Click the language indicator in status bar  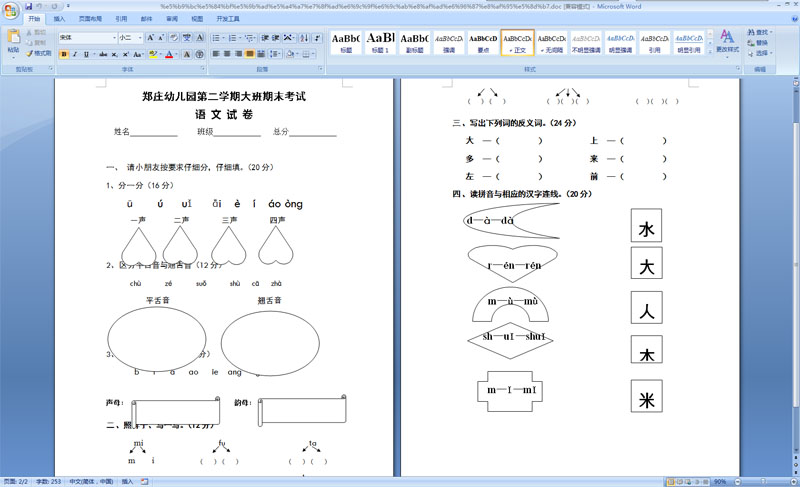pyautogui.click(x=91, y=482)
